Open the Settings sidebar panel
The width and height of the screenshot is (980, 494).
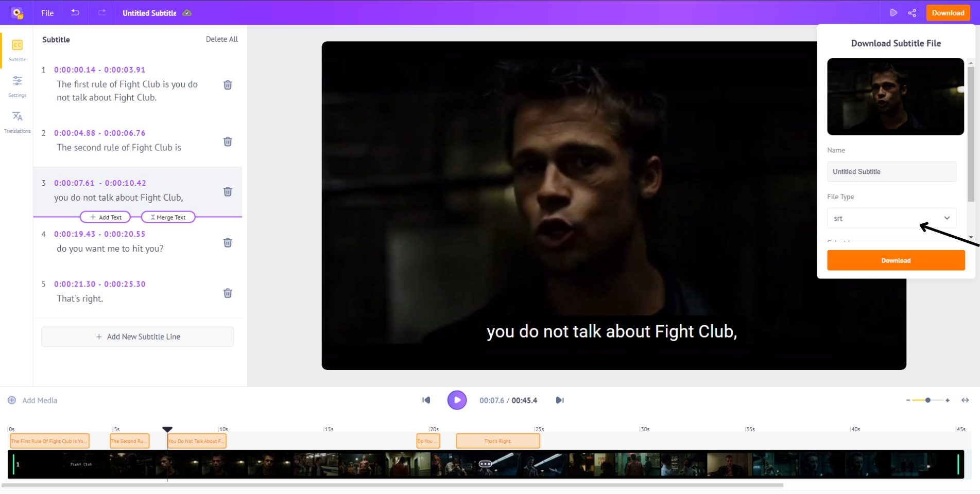18,85
